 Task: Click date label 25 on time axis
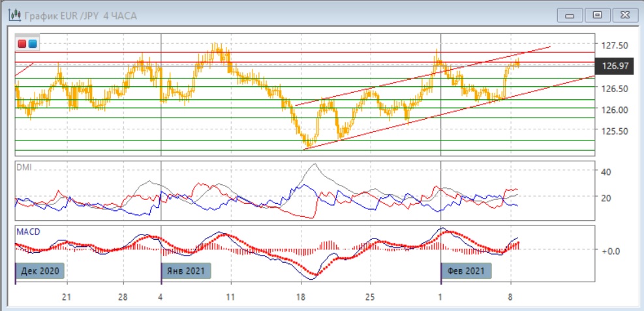point(370,297)
